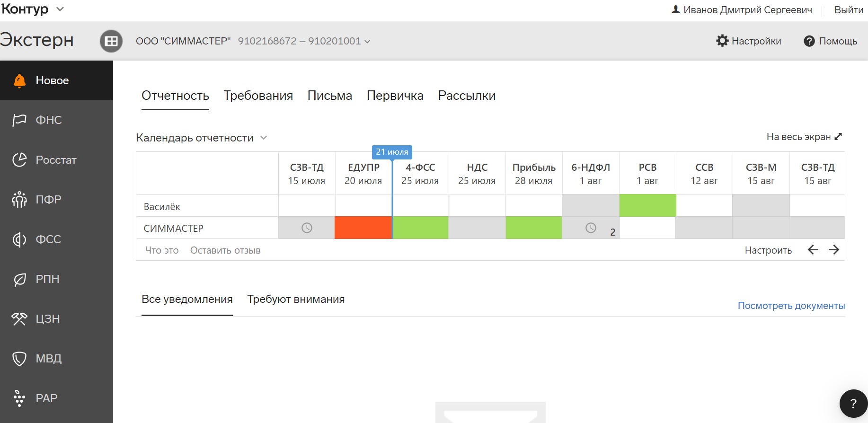Click На весь экран link
Viewport: 868px width, 423px height.
click(798, 137)
